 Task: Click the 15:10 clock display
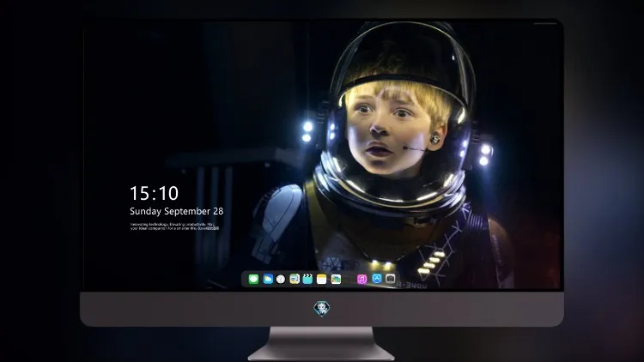(154, 193)
